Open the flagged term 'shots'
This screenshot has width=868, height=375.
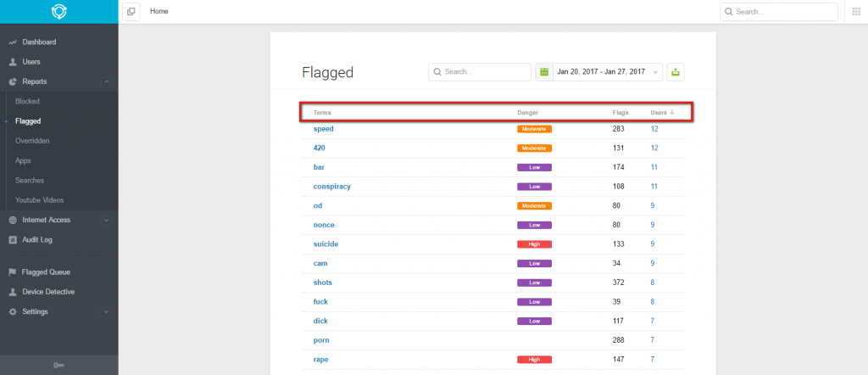pos(323,283)
